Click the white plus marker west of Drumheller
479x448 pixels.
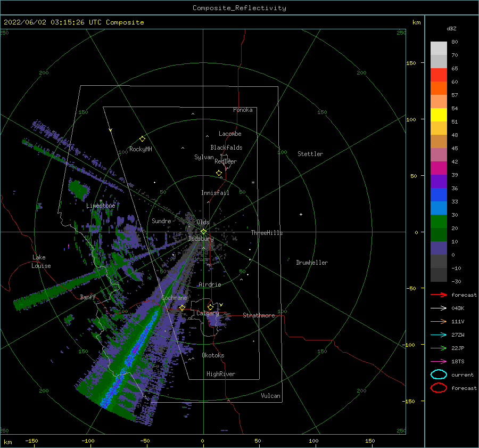(x=301, y=214)
